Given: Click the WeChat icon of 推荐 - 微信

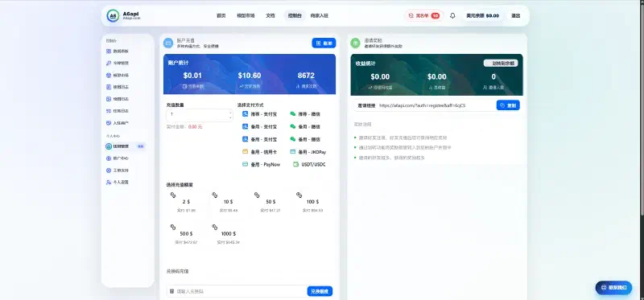Looking at the screenshot, I should pyautogui.click(x=293, y=113).
